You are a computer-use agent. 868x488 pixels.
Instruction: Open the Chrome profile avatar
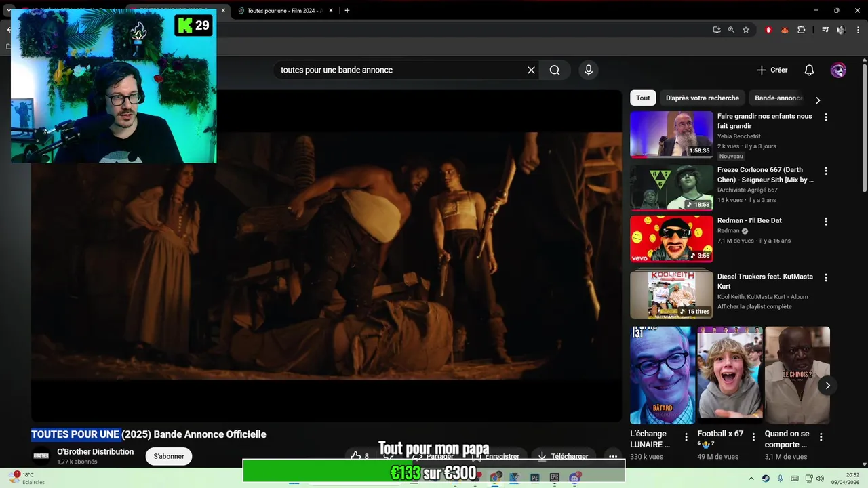pyautogui.click(x=841, y=30)
